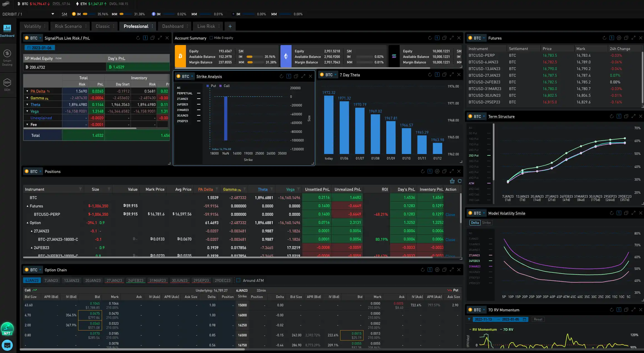This screenshot has height=353, width=644.
Task: Click reload icon beside the Positions broom
Action: click(x=460, y=181)
